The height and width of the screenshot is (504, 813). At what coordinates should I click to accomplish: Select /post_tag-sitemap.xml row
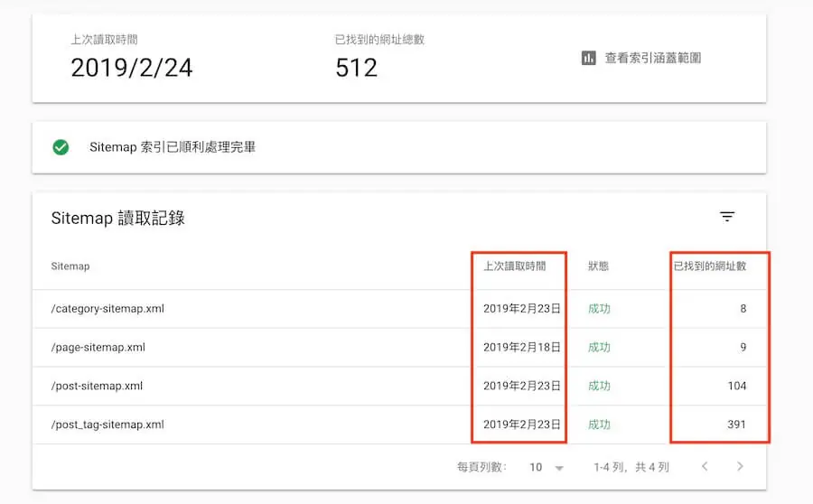click(x=399, y=425)
